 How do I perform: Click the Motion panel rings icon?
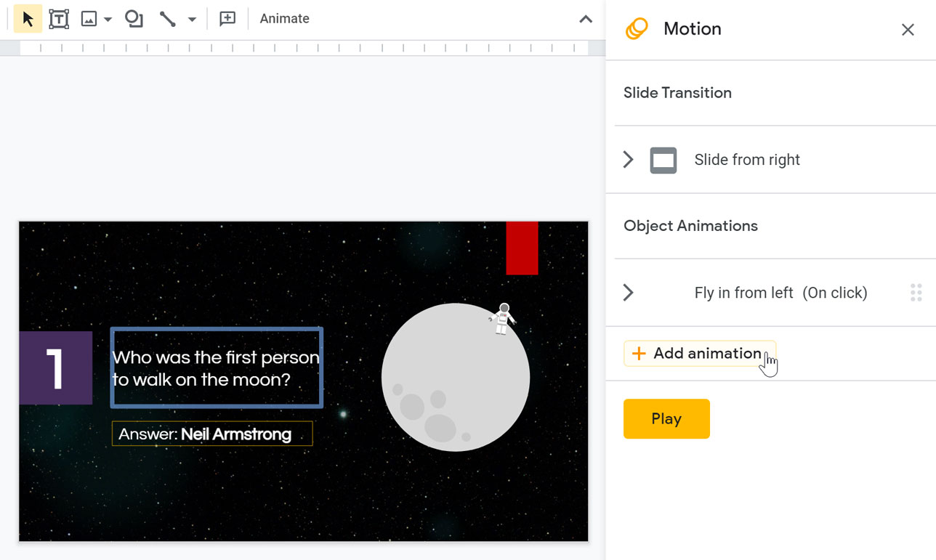click(637, 28)
